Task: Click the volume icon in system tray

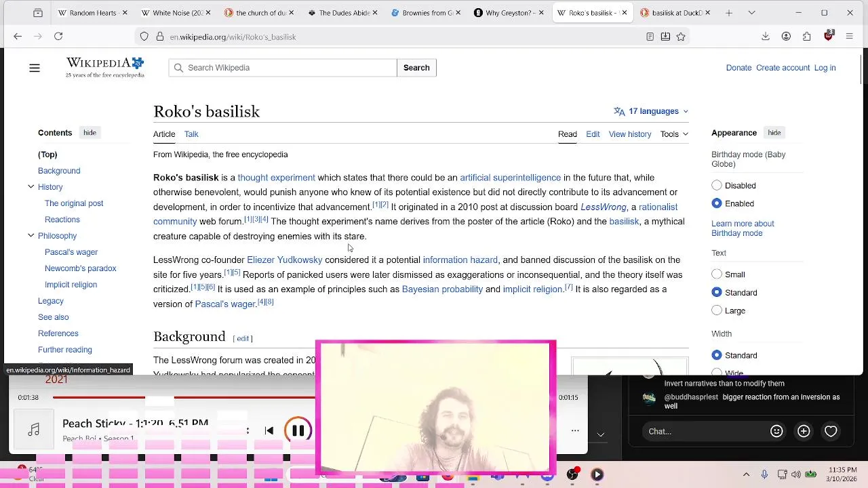Action: point(795,474)
